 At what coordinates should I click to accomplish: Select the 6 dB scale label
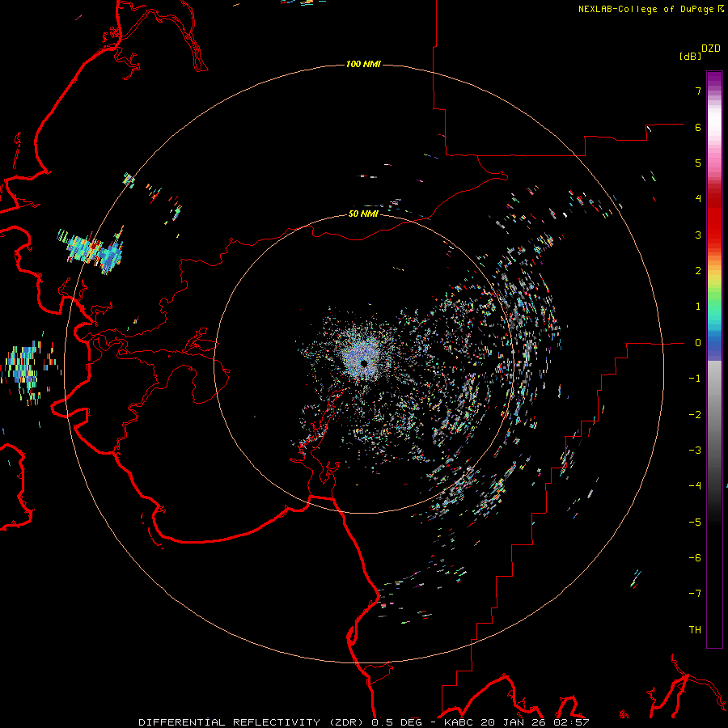click(698, 127)
